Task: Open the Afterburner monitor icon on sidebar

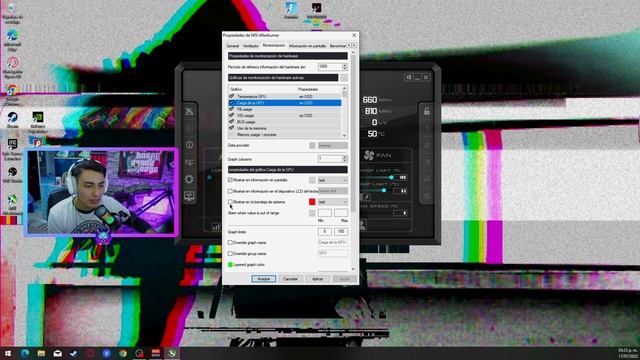Action: pyautogui.click(x=189, y=196)
